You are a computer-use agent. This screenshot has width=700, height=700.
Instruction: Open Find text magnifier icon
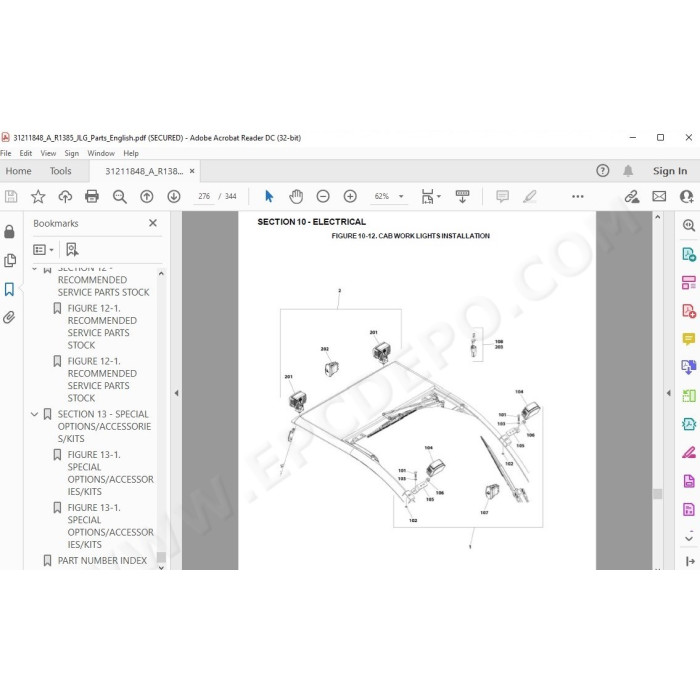pyautogui.click(x=120, y=196)
